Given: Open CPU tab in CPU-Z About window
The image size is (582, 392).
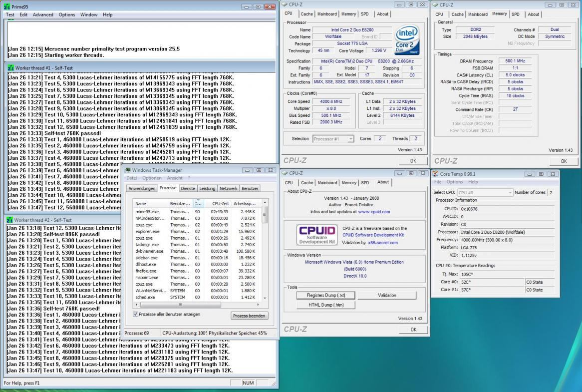Looking at the screenshot, I should pyautogui.click(x=289, y=183).
